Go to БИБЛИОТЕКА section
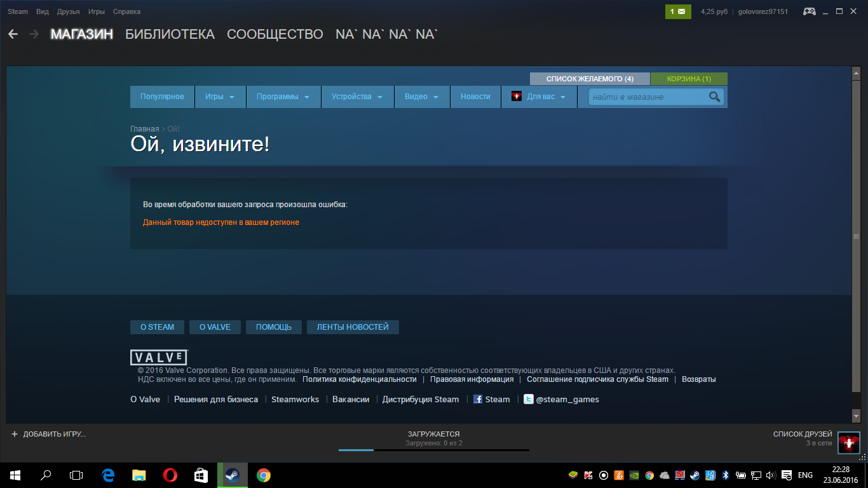The width and height of the screenshot is (868, 488). point(170,34)
